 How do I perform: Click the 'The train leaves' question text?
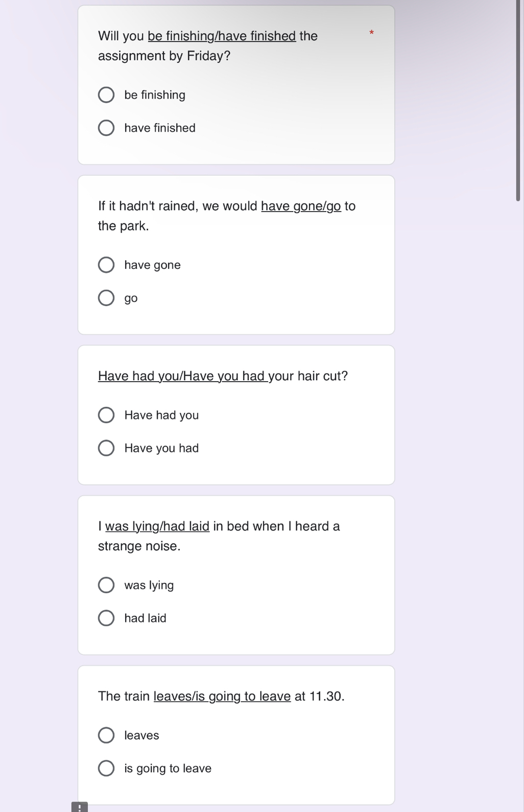point(221,696)
